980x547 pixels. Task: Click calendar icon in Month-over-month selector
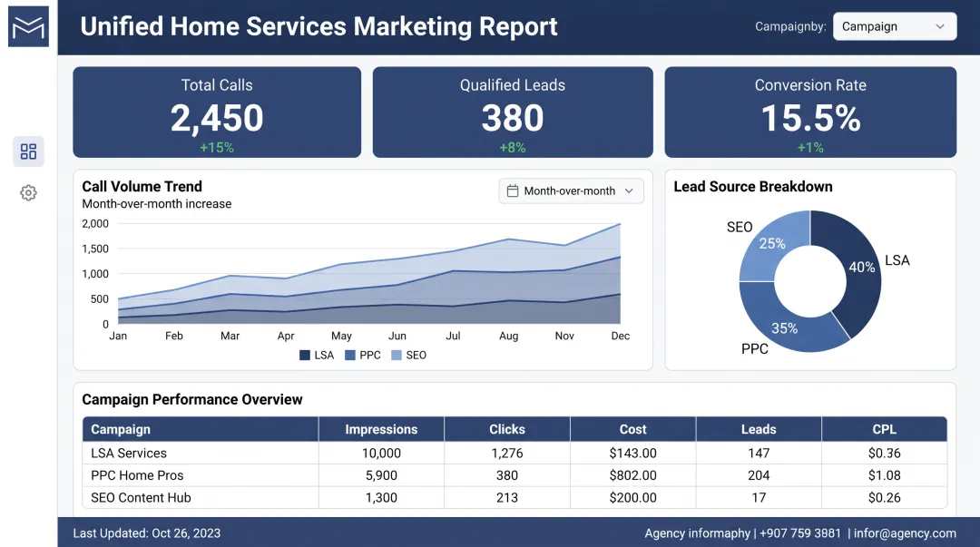513,190
